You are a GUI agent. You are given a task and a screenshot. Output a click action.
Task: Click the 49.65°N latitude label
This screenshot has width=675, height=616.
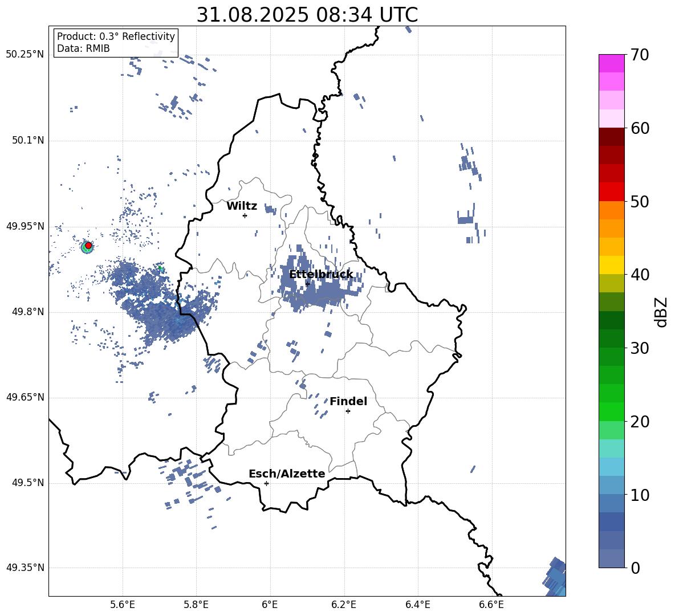pyautogui.click(x=25, y=397)
